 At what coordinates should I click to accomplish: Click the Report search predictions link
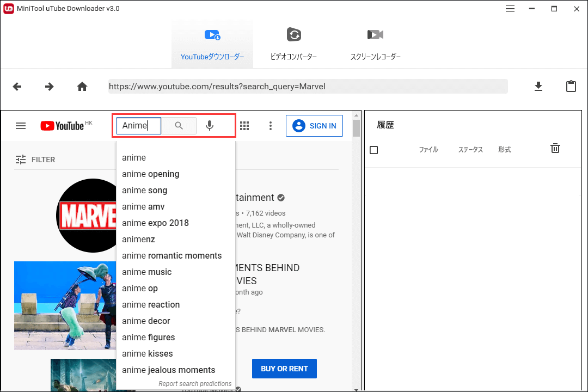(x=194, y=383)
